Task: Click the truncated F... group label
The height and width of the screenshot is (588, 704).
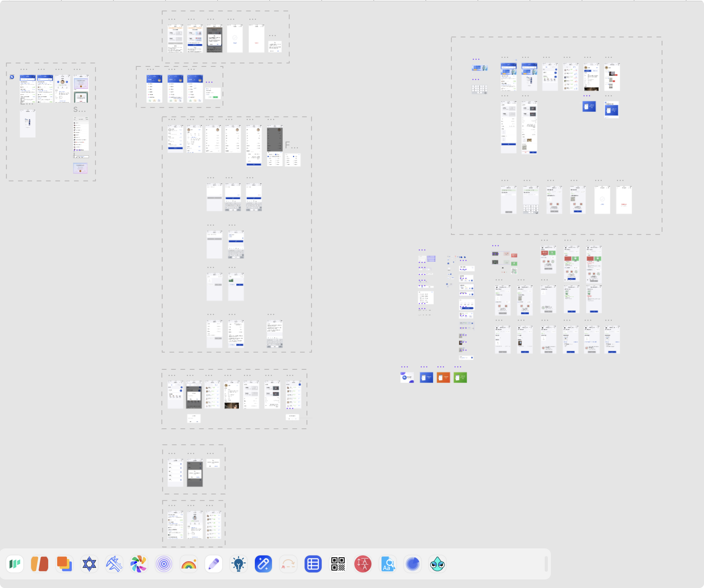Action: [x=291, y=145]
